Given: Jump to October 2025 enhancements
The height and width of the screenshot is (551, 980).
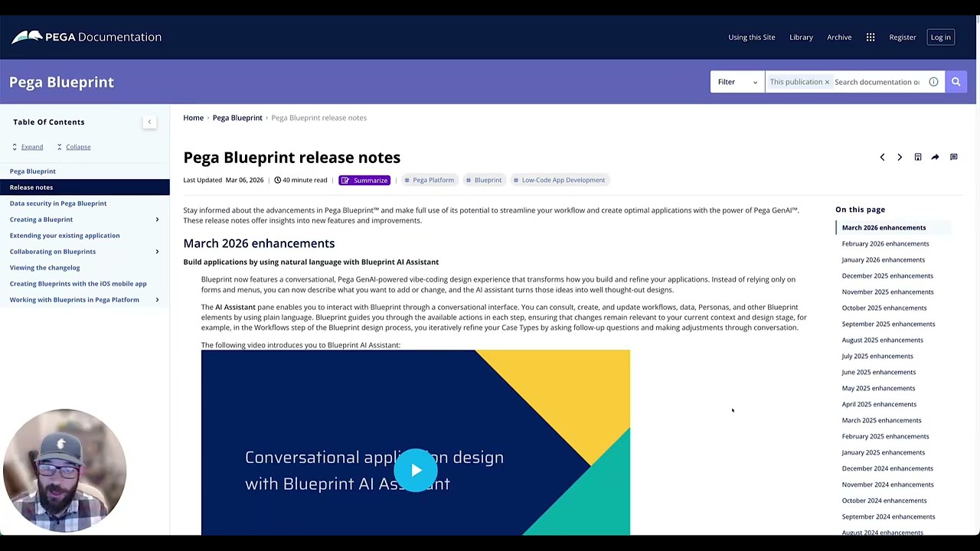Looking at the screenshot, I should 884,308.
